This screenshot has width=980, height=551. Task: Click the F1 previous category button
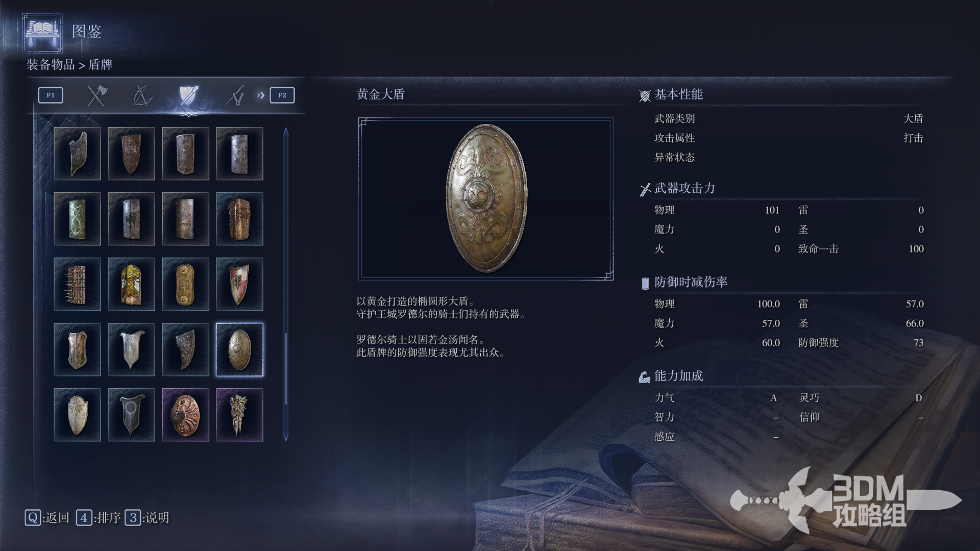(x=51, y=95)
